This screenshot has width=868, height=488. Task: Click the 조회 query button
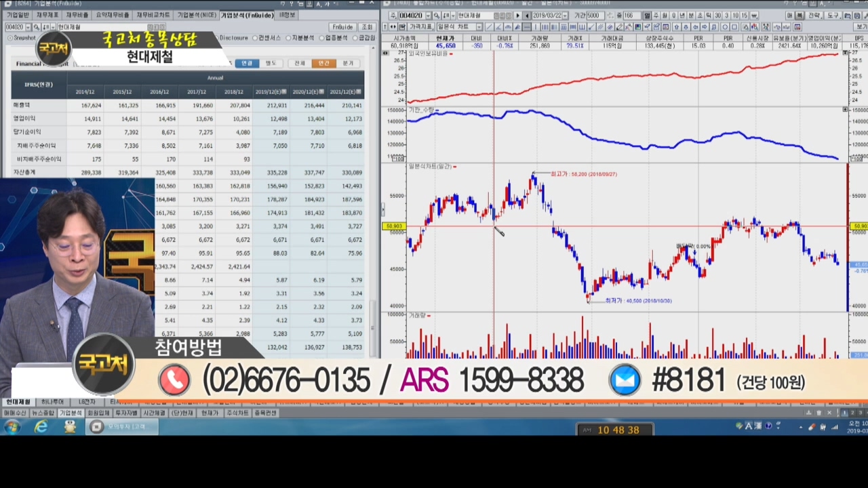(x=367, y=27)
